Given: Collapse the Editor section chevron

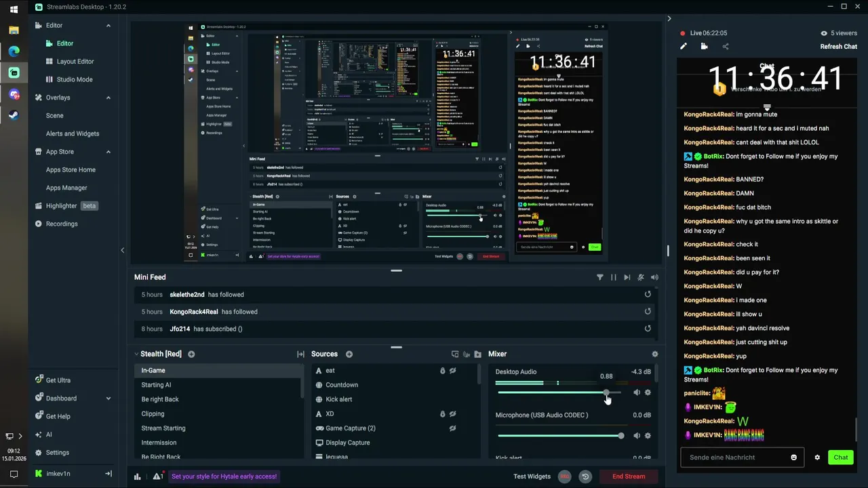Looking at the screenshot, I should 108,25.
